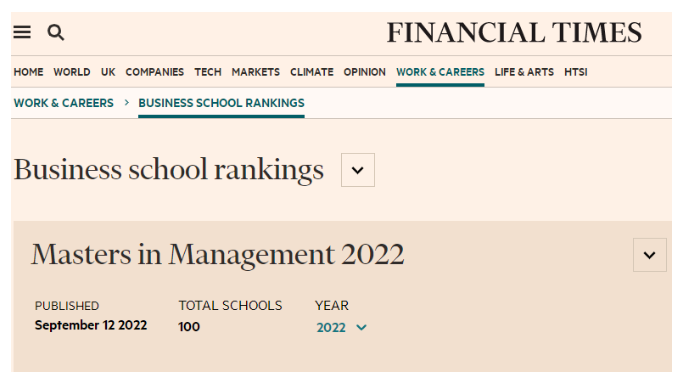This screenshot has width=681, height=378.
Task: Click the Financial Times masthead logo
Action: pos(514,33)
